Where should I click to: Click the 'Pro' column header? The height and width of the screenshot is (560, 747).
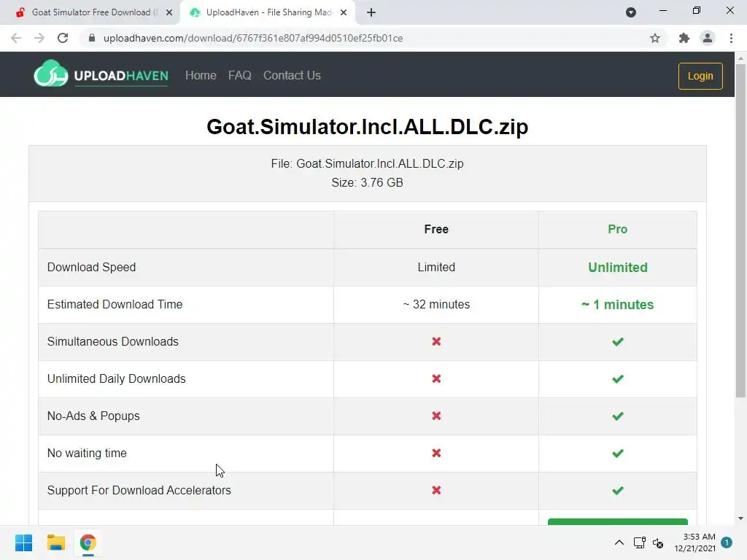point(617,229)
